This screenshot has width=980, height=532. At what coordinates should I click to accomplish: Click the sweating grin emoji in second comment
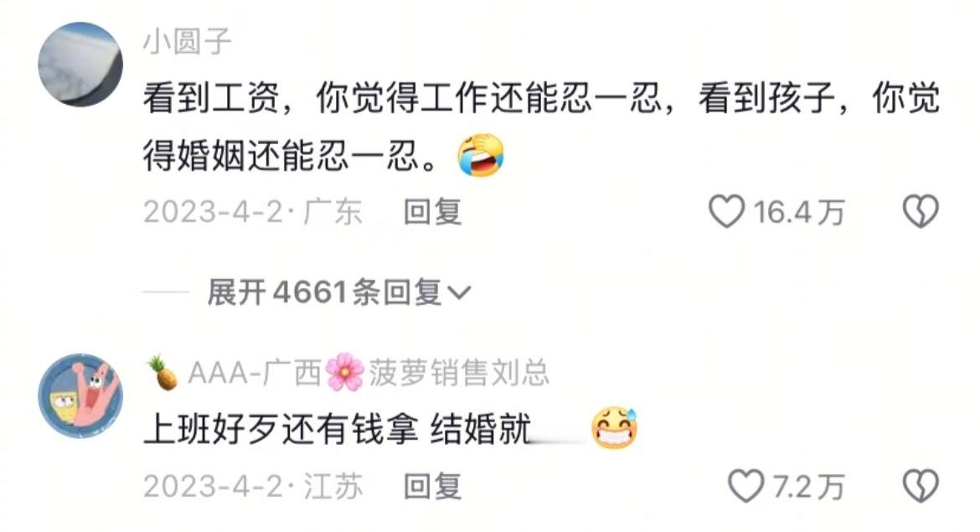pos(614,429)
